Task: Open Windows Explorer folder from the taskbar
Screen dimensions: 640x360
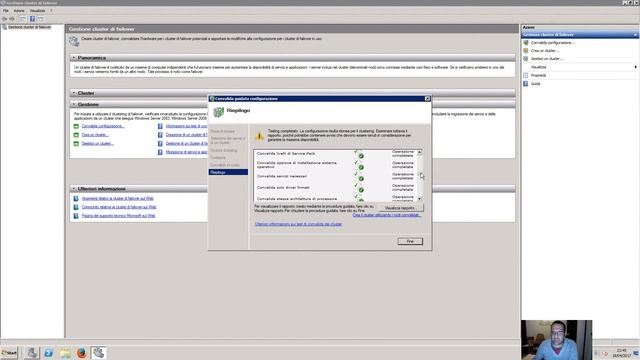Action: click(x=65, y=353)
